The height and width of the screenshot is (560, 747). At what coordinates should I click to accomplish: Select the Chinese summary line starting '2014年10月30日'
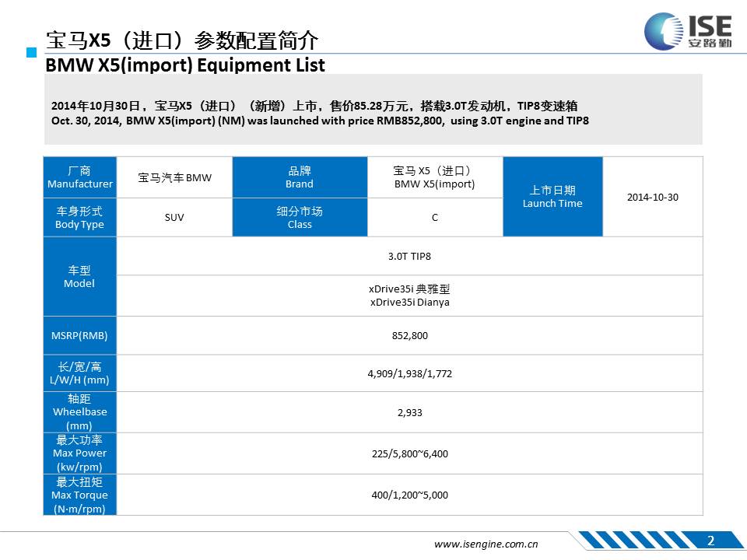click(314, 106)
